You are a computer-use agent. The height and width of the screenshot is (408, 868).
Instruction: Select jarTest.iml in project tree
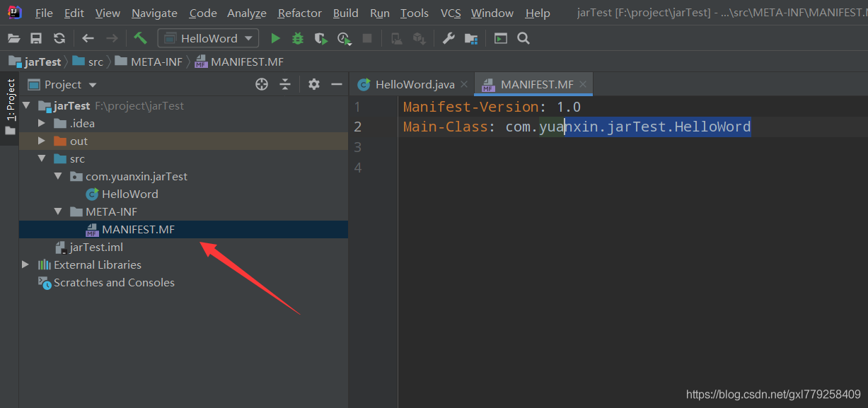tap(96, 247)
